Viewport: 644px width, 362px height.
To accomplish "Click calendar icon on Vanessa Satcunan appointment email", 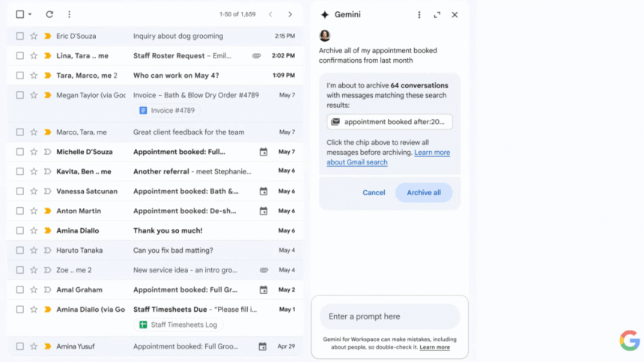I will coord(264,191).
